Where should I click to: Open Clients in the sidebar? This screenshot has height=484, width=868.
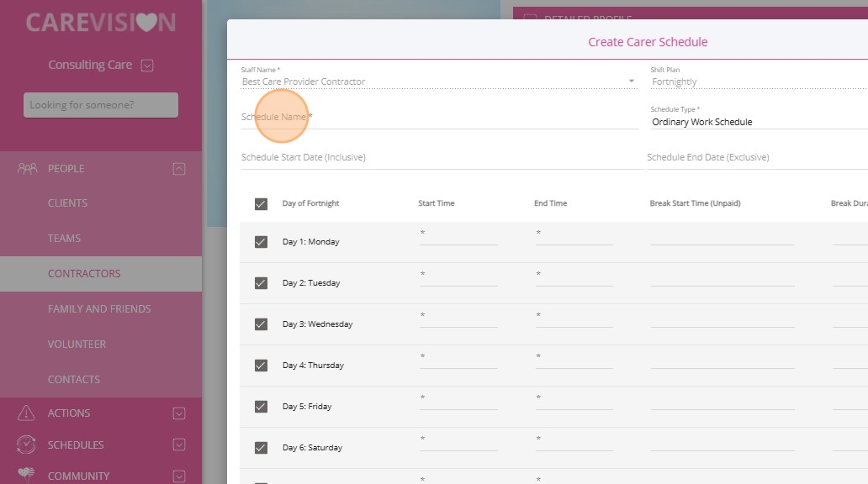pos(67,203)
